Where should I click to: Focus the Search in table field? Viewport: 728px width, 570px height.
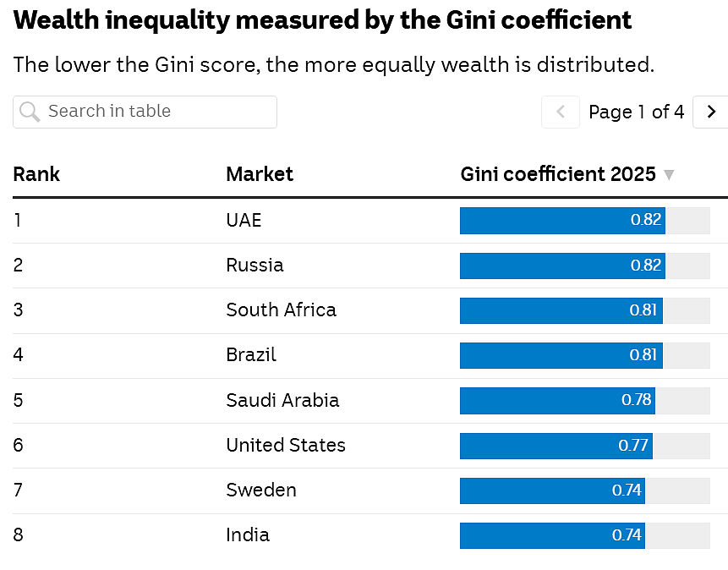[x=145, y=112]
